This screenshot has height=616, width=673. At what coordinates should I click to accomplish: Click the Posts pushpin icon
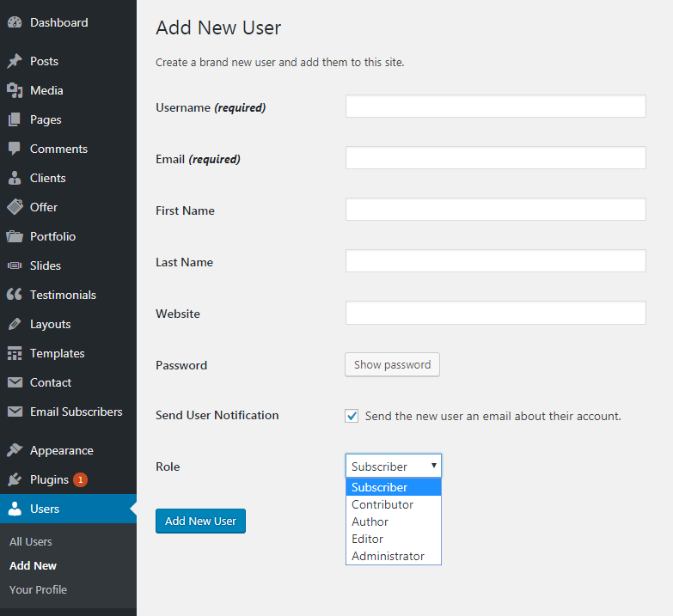pos(15,61)
